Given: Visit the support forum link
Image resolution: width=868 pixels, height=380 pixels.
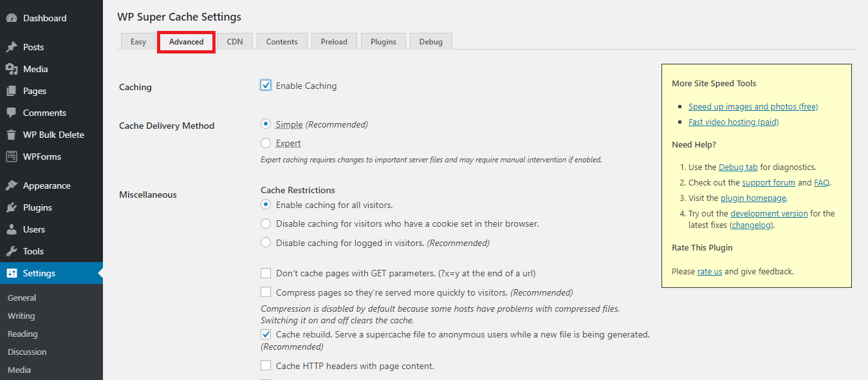Looking at the screenshot, I should coord(768,182).
